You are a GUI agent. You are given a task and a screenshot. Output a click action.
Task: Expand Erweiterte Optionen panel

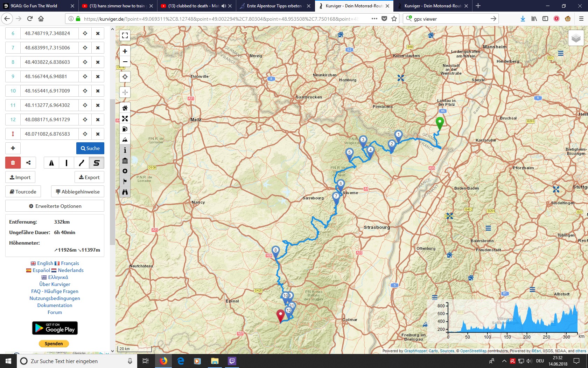pos(55,206)
